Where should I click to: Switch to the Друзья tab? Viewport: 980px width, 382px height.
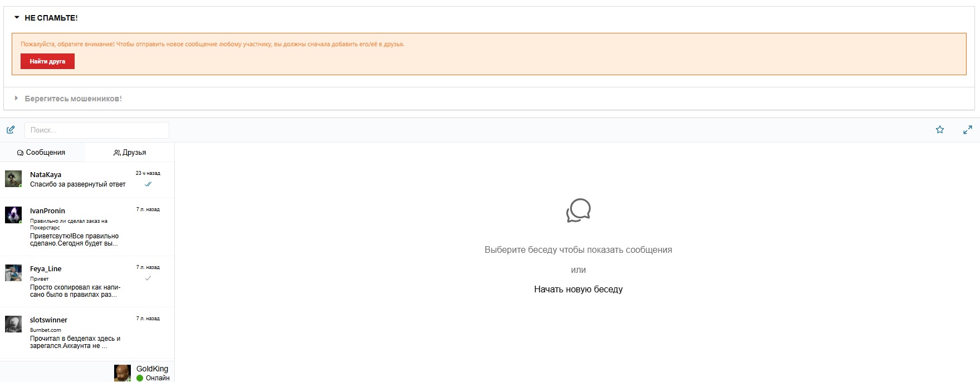coord(130,152)
